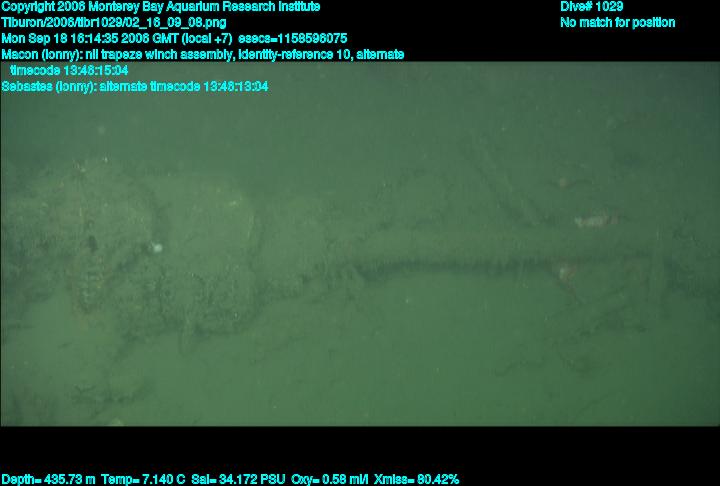Click the timecode 13:48:15:04 line
720x486 pixels.
tap(68, 71)
